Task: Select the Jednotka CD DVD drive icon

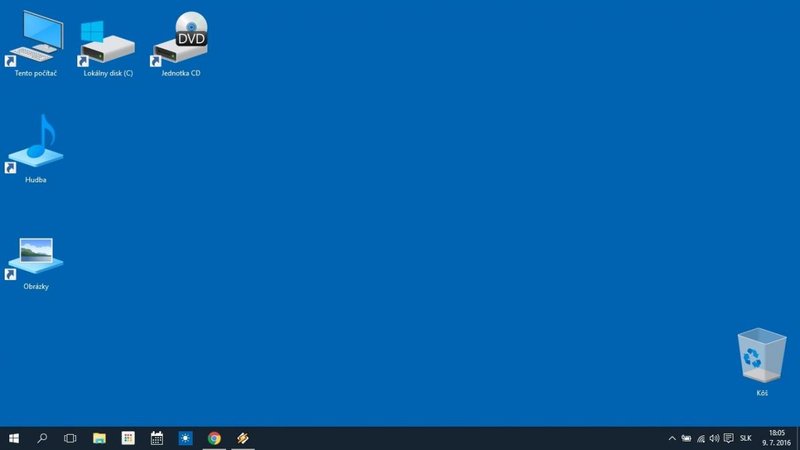Action: click(181, 40)
